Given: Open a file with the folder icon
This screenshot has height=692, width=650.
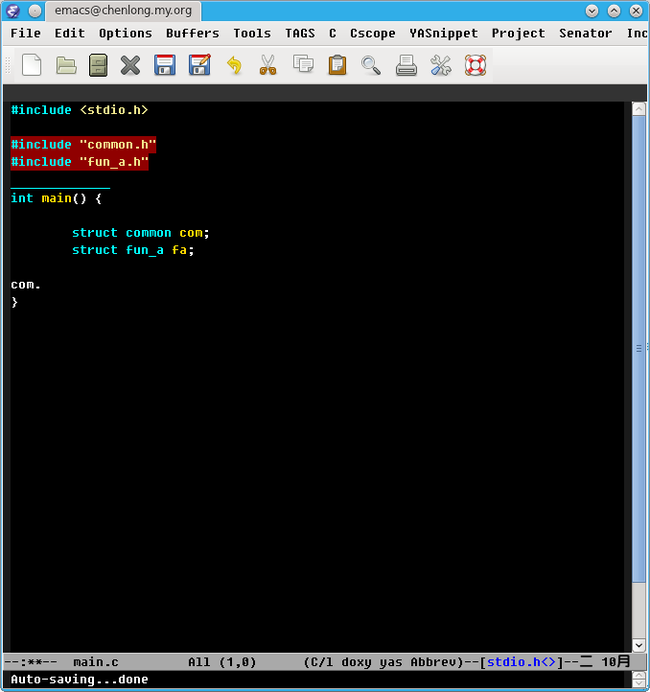Looking at the screenshot, I should point(66,65).
